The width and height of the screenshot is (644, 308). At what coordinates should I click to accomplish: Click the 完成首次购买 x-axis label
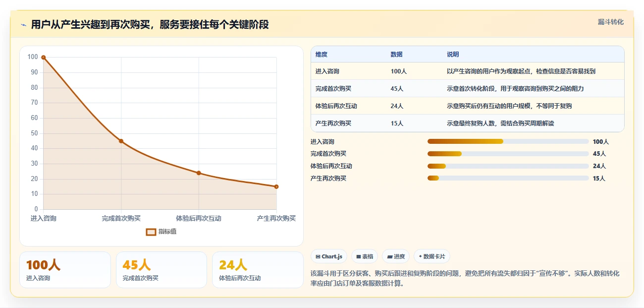pyautogui.click(x=121, y=218)
